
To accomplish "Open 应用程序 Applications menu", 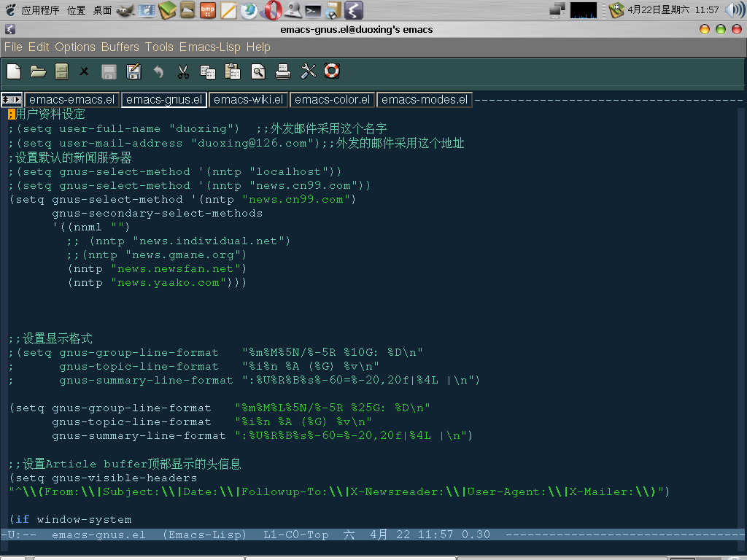I will coord(41,10).
